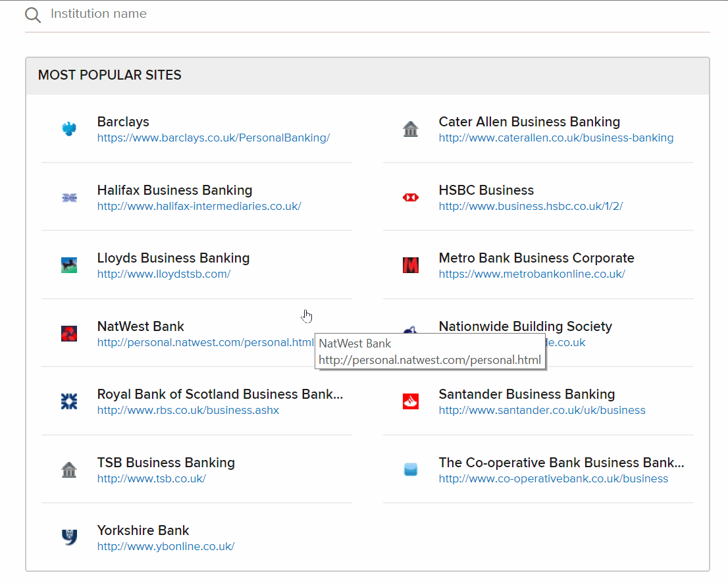The image size is (728, 585).
Task: Open the tsb.co.uk link
Action: [151, 478]
